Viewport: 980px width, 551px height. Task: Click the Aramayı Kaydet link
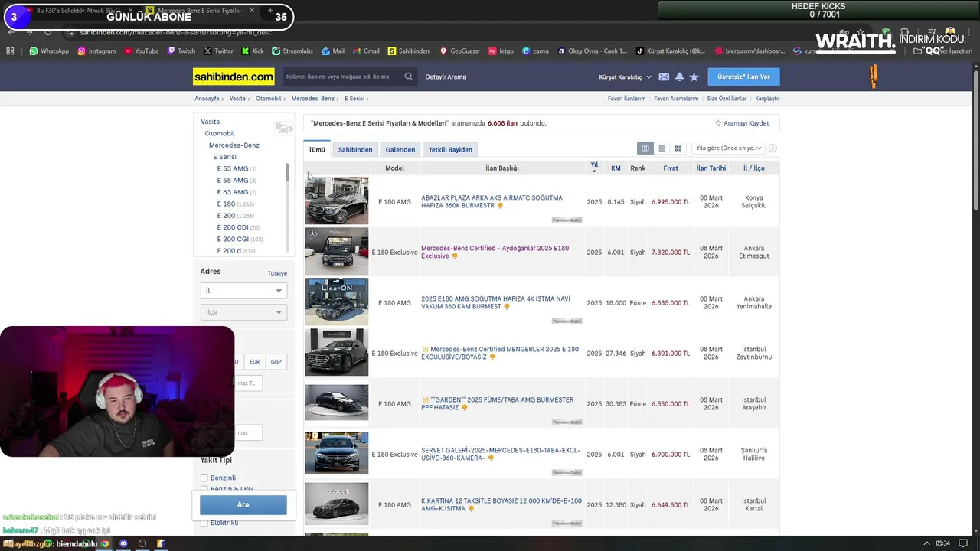point(742,123)
